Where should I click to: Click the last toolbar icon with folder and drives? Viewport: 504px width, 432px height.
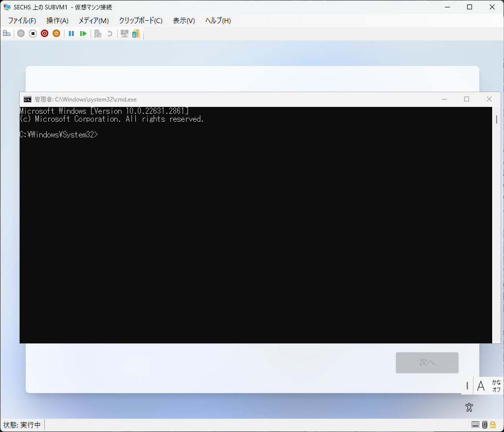[136, 33]
